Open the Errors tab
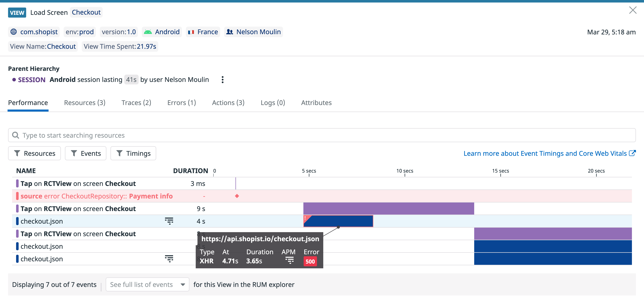644x304 pixels. [x=182, y=103]
